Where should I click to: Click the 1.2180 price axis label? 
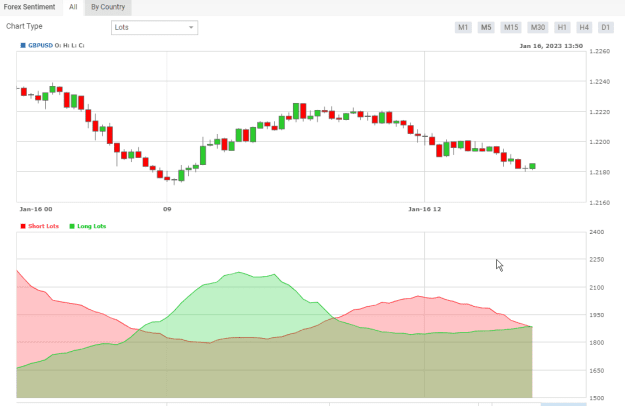pyautogui.click(x=599, y=172)
